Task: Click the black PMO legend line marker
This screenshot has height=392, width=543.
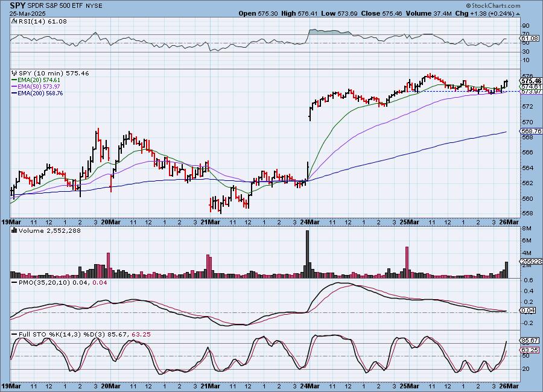Action: 14,283
